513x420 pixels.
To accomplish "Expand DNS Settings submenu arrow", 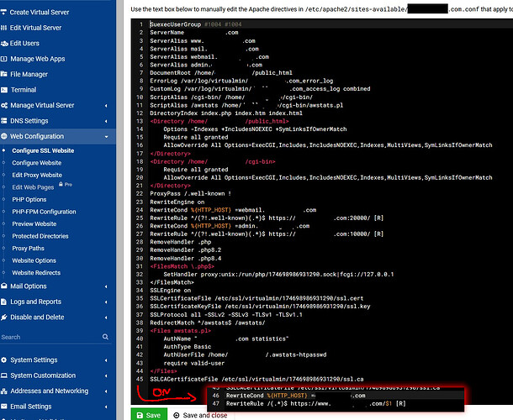I will click(x=106, y=121).
